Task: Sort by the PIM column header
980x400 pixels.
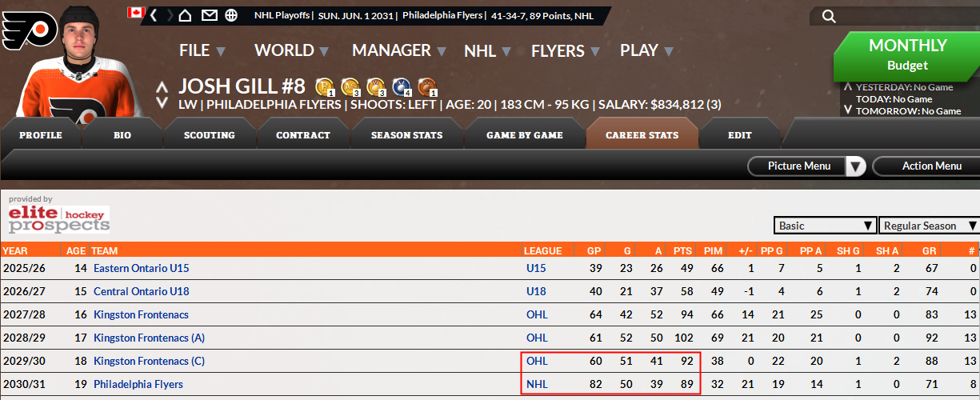Action: 713,250
